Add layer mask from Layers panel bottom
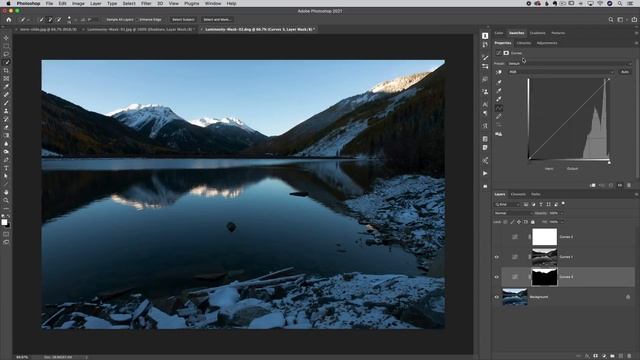Viewport: 640px width, 360px height. [x=596, y=356]
